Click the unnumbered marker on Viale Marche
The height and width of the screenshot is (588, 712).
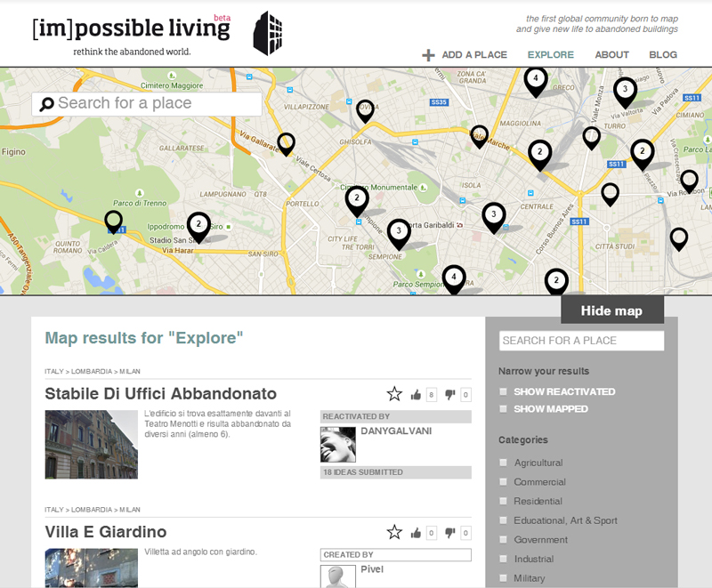coord(479,137)
